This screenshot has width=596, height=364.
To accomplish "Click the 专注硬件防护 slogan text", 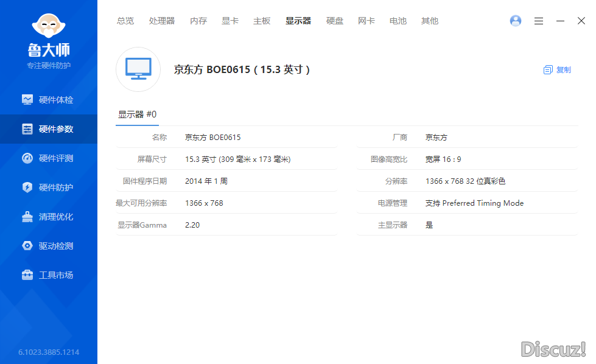I will [x=49, y=66].
